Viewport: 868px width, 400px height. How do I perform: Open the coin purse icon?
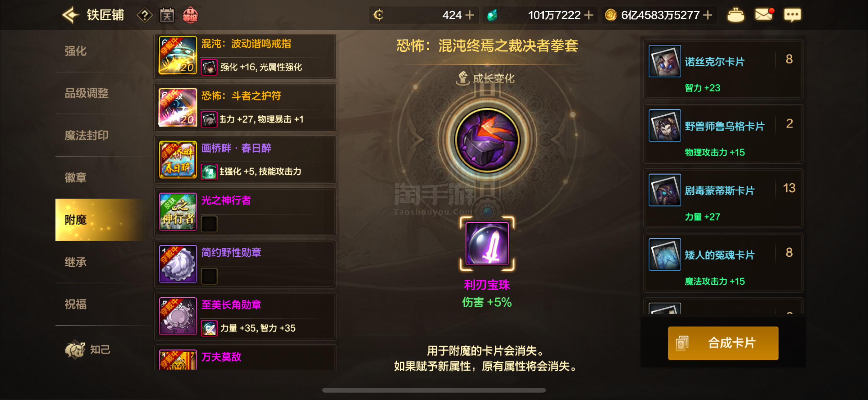pyautogui.click(x=735, y=15)
